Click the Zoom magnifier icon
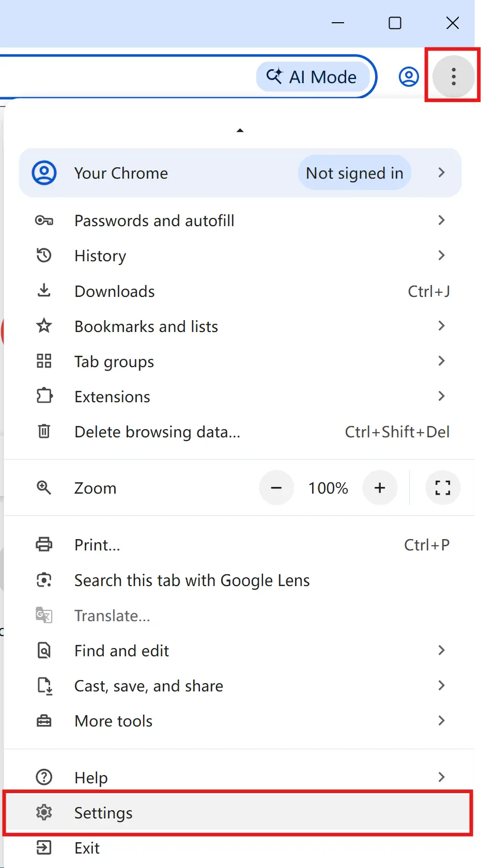 tap(44, 487)
